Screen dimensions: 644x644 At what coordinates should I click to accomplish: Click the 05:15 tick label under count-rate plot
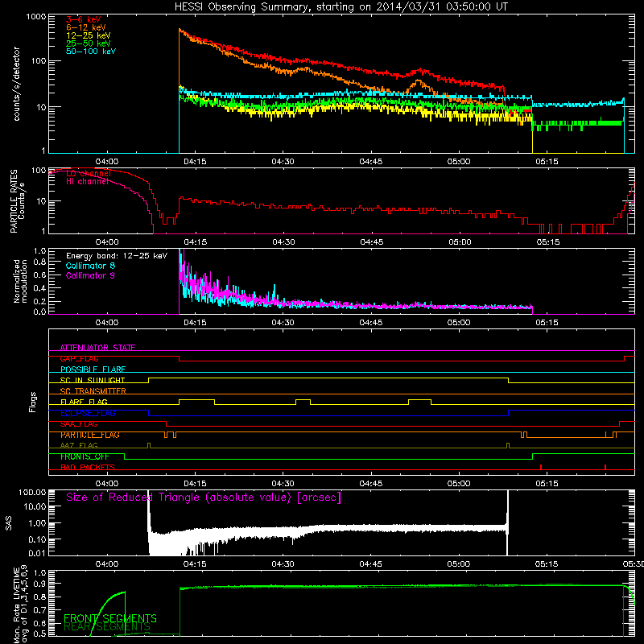pos(547,162)
